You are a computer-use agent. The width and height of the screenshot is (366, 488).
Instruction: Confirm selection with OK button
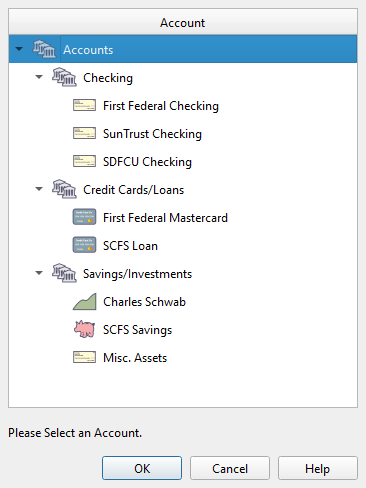[x=142, y=468]
